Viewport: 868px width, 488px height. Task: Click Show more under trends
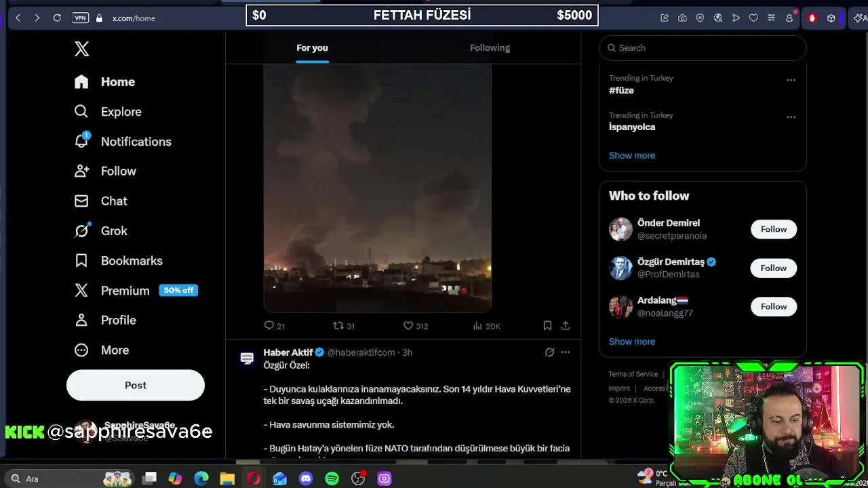click(x=632, y=155)
